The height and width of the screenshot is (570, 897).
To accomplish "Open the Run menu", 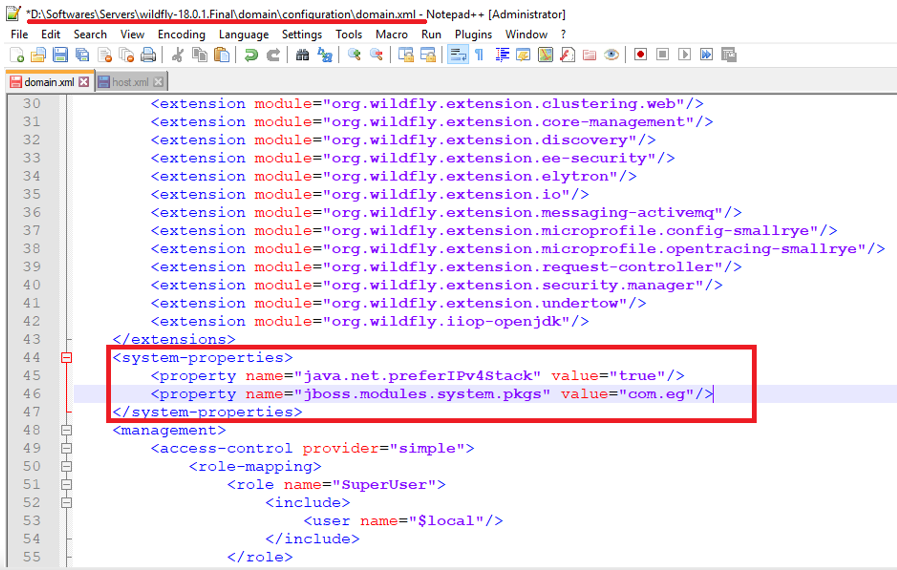I will click(431, 34).
